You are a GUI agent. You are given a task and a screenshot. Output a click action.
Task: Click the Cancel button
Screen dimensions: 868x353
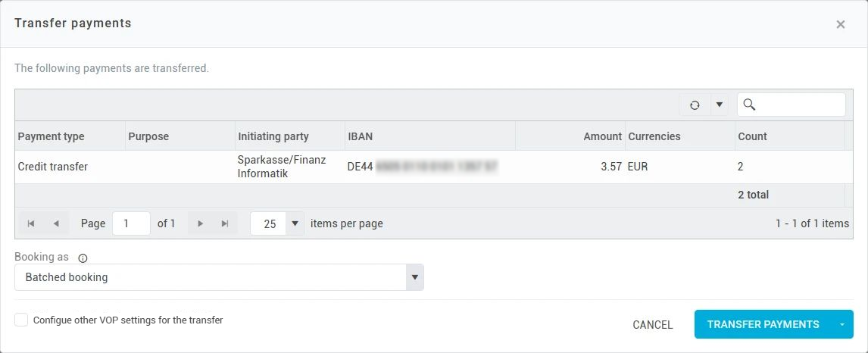(652, 325)
